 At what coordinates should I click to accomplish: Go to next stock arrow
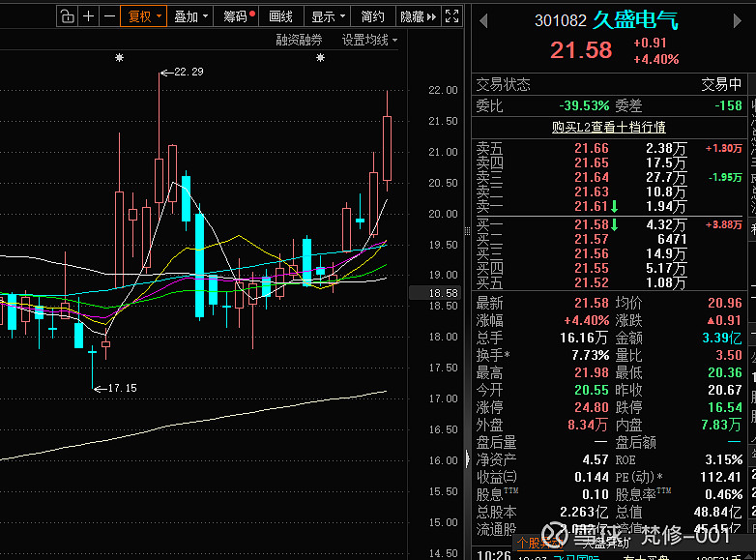(737, 20)
